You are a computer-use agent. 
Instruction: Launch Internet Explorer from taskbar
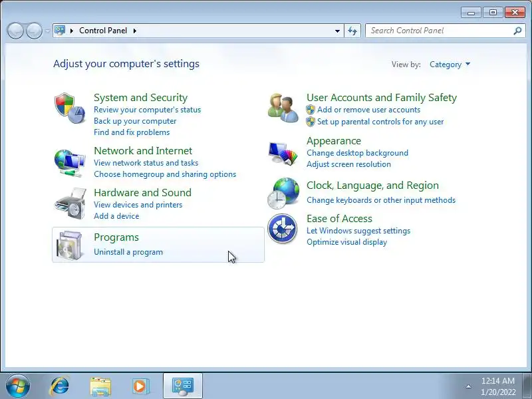pyautogui.click(x=59, y=386)
